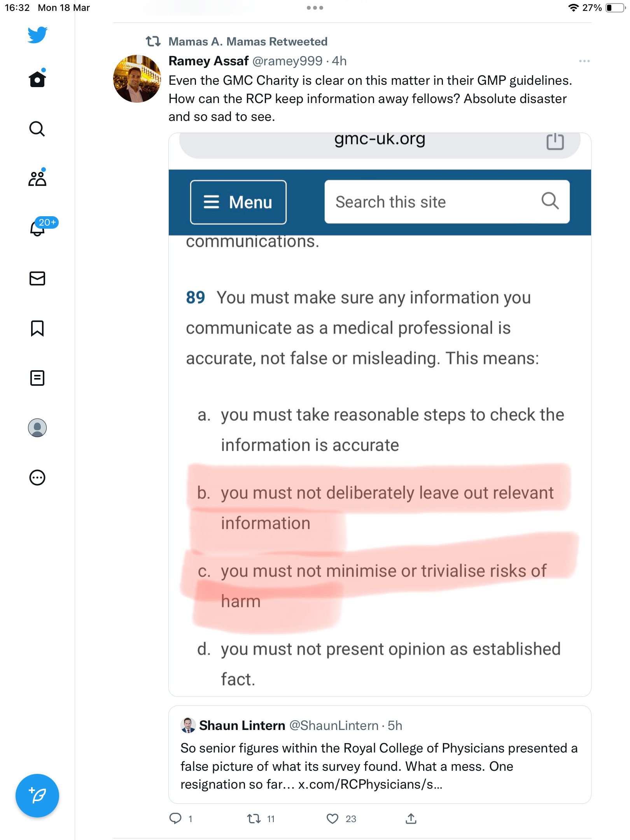Viewport: 630px width, 840px height.
Task: Open direct messages envelope icon
Action: coord(37,278)
